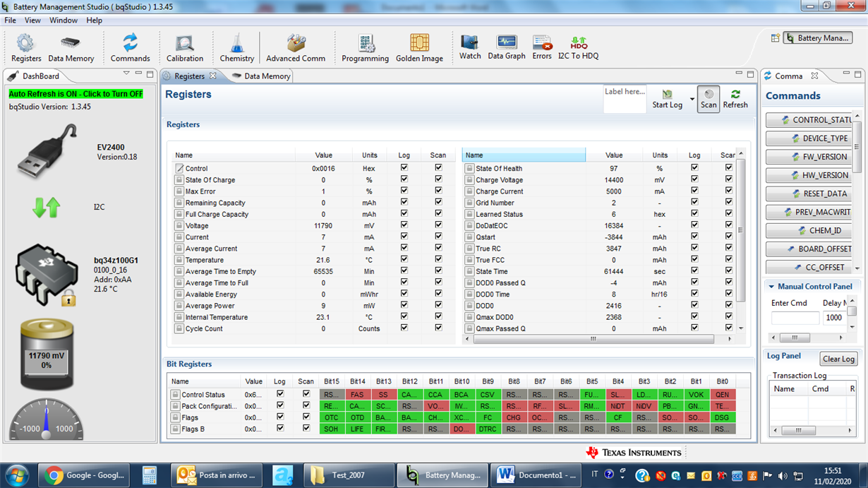This screenshot has width=868, height=488.
Task: Click the edit icon next to Control register
Action: (179, 169)
